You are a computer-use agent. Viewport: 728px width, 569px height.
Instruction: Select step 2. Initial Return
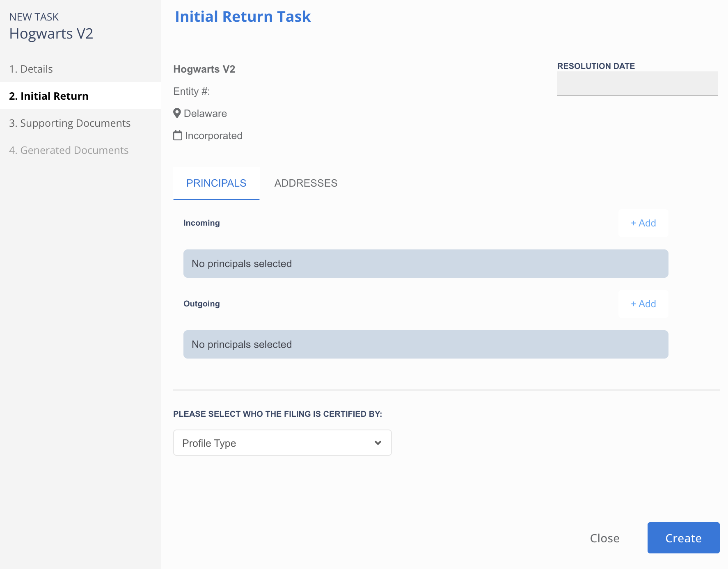click(49, 96)
